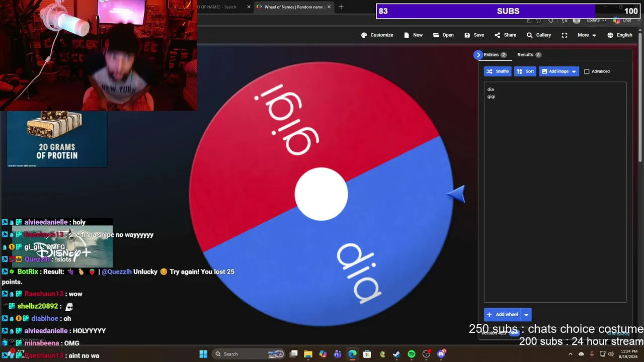Sort the wheel entries
Viewport: 644px width, 362px height.
click(525, 71)
